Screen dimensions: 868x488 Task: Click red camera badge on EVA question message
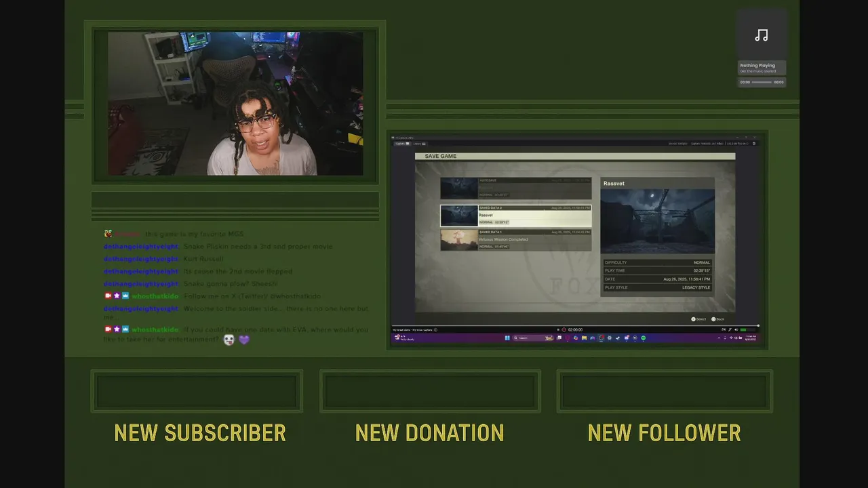point(108,329)
